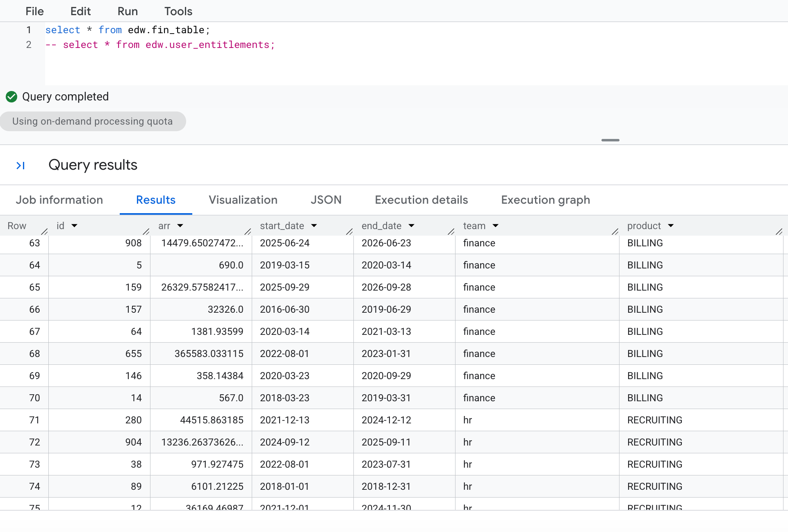Select arr value 6101.21225
Screen dimensions: 788x532
[217, 487]
